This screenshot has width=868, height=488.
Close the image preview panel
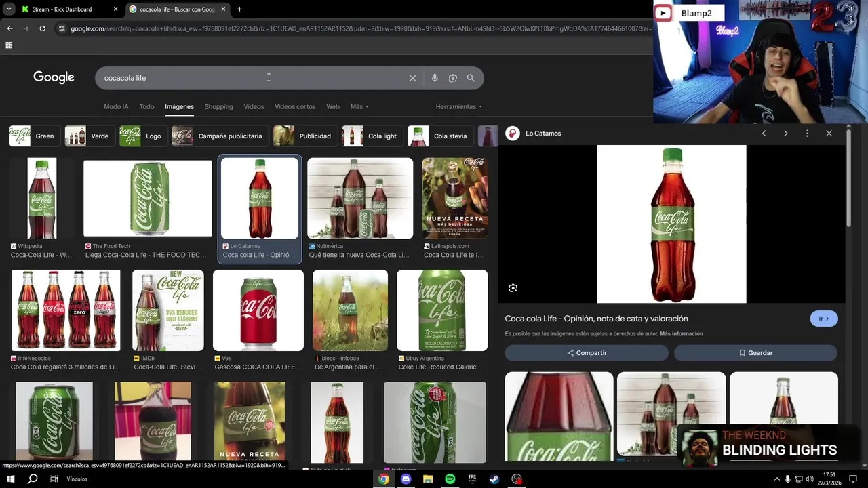pyautogui.click(x=829, y=134)
